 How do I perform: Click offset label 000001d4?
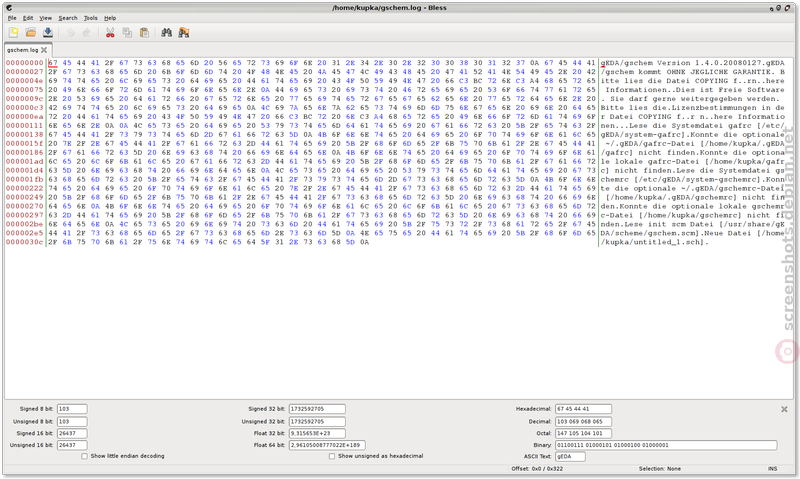[x=24, y=170]
